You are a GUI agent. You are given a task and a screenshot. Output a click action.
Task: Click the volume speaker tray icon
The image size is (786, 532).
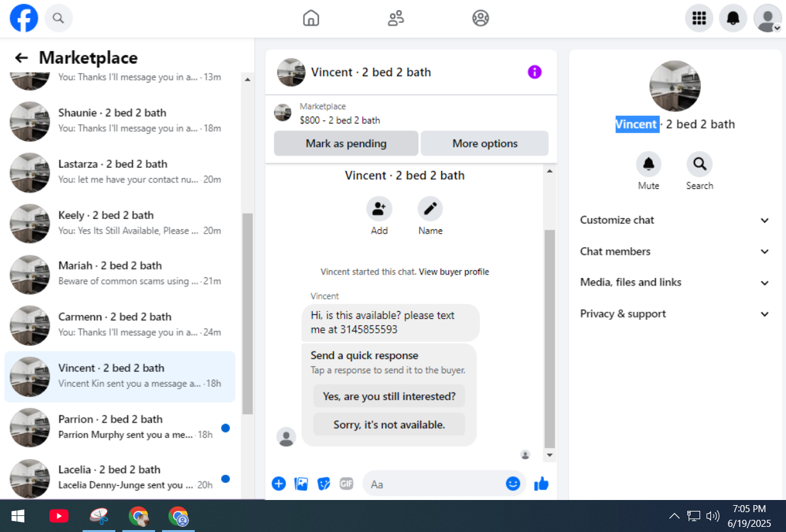point(712,516)
